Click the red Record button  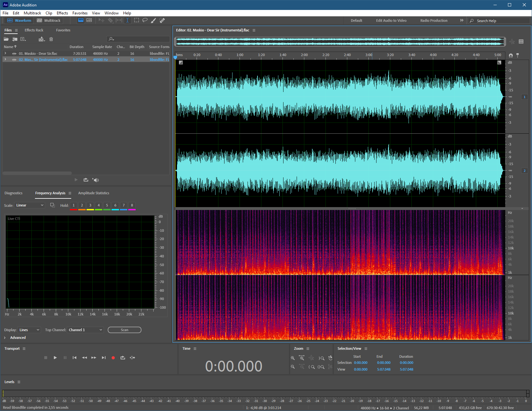coord(113,358)
